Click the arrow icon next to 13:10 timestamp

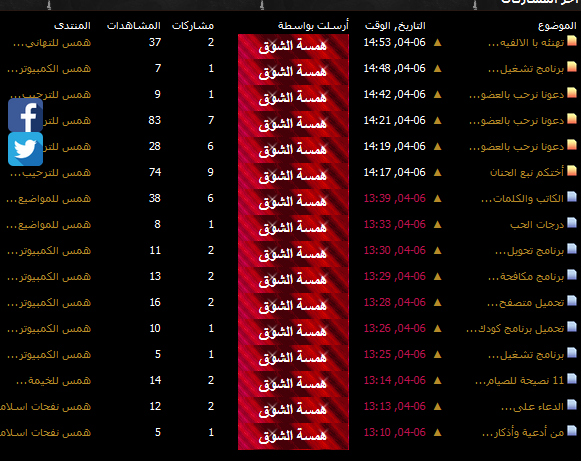[x=438, y=432]
